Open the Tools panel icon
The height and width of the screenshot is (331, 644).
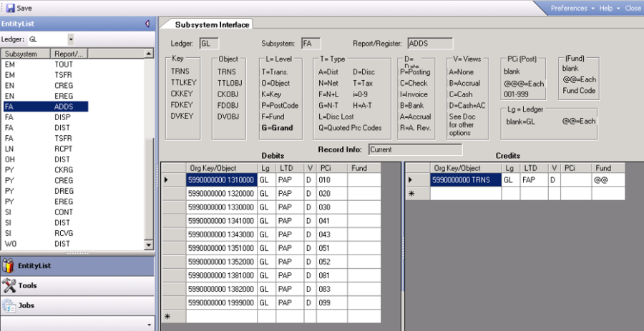coord(9,286)
